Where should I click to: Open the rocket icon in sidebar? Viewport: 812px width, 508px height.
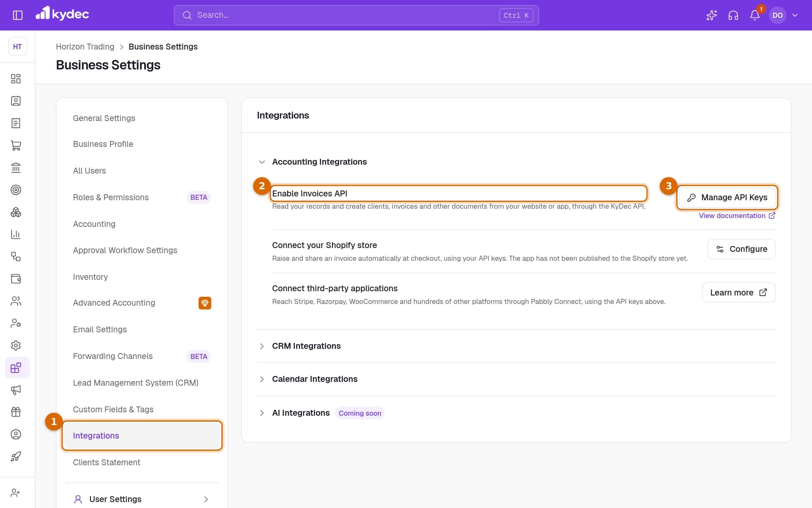point(16,456)
